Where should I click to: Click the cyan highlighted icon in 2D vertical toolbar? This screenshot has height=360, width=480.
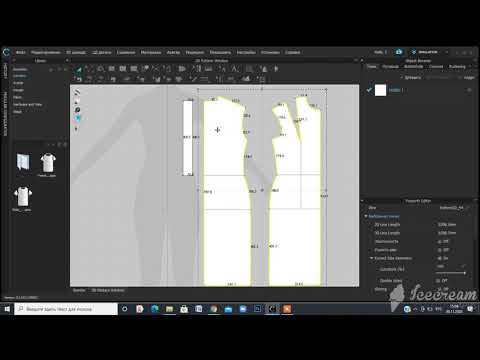78,119
